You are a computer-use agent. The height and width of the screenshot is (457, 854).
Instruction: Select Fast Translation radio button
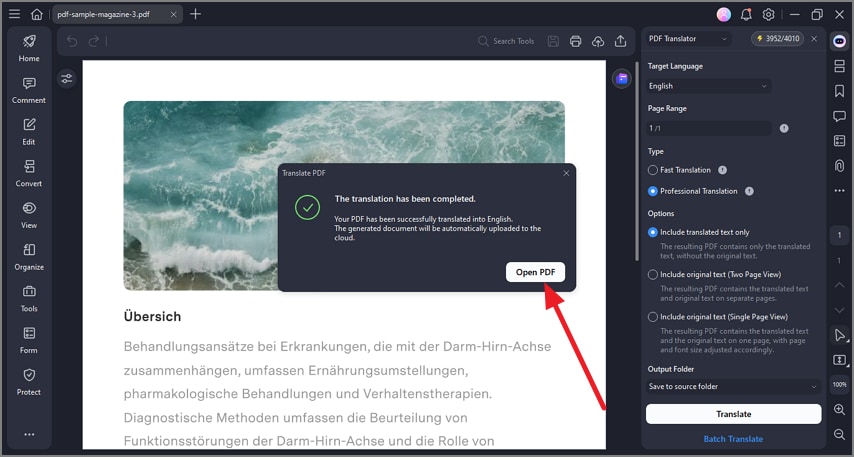(652, 170)
